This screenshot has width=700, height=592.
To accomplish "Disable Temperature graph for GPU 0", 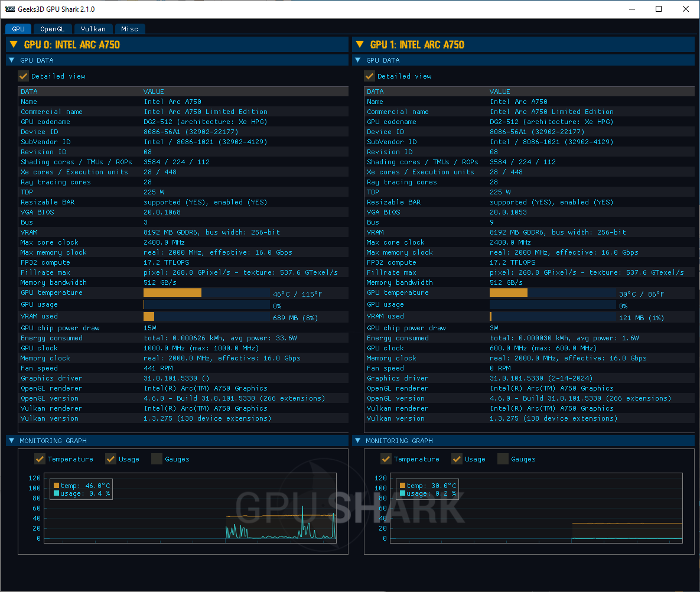I will coord(40,459).
